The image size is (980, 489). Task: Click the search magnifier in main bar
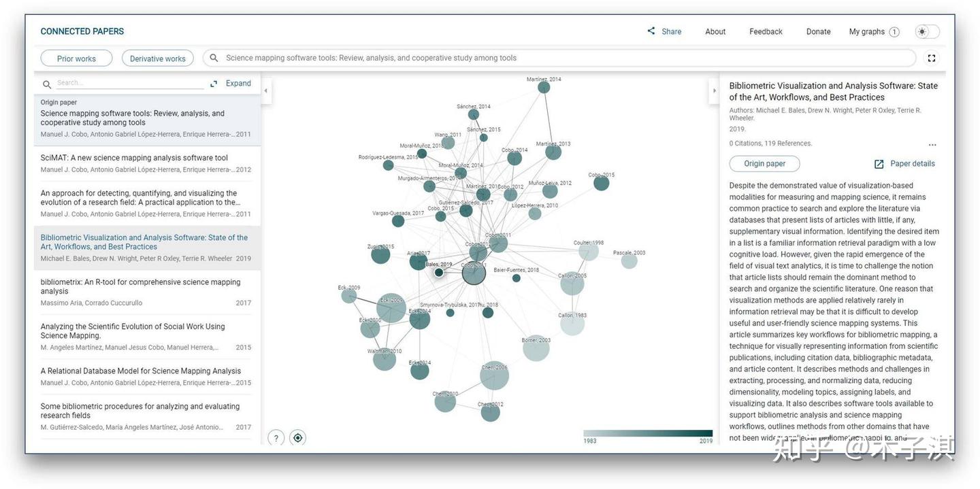(x=214, y=58)
